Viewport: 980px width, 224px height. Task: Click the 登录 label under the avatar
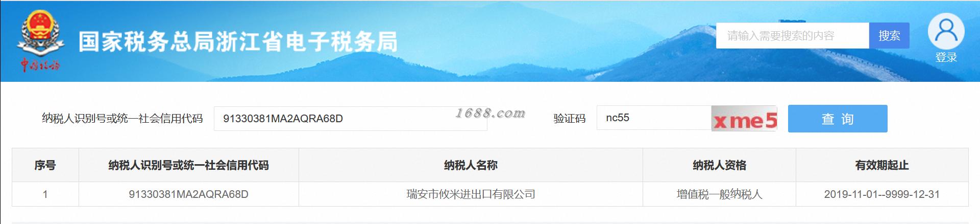click(946, 57)
